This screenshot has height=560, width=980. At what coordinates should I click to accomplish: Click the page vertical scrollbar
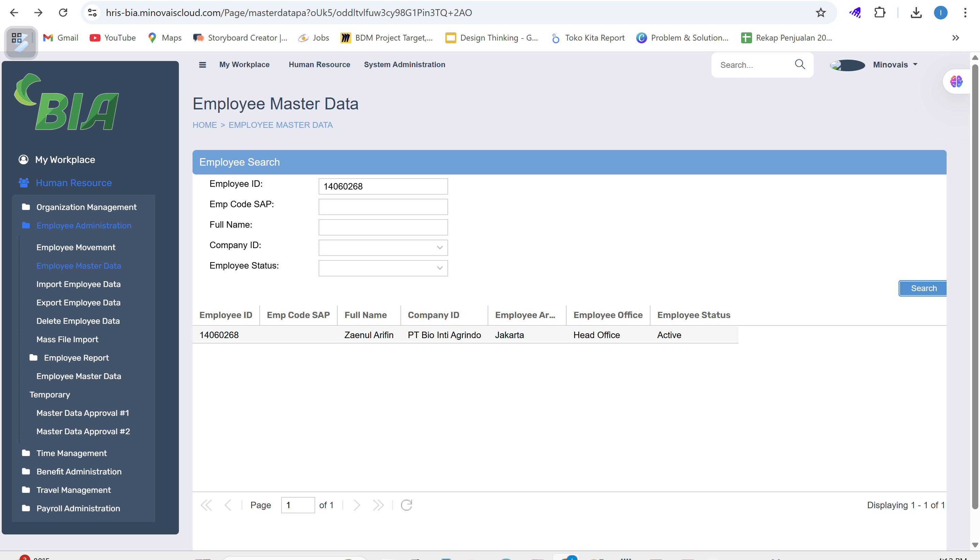[x=975, y=287]
